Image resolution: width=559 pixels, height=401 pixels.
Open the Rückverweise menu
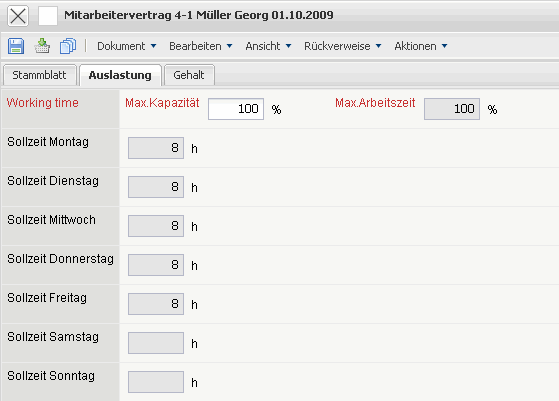coord(343,46)
